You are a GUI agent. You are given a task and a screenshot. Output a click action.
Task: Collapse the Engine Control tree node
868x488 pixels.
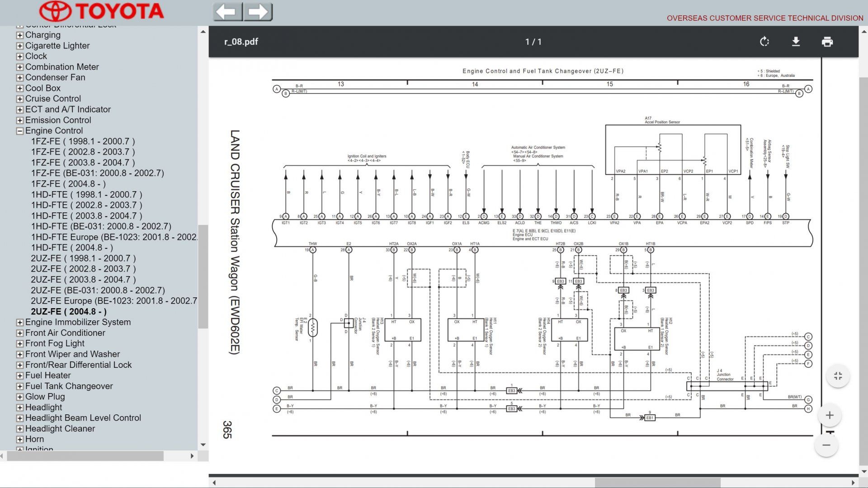20,131
